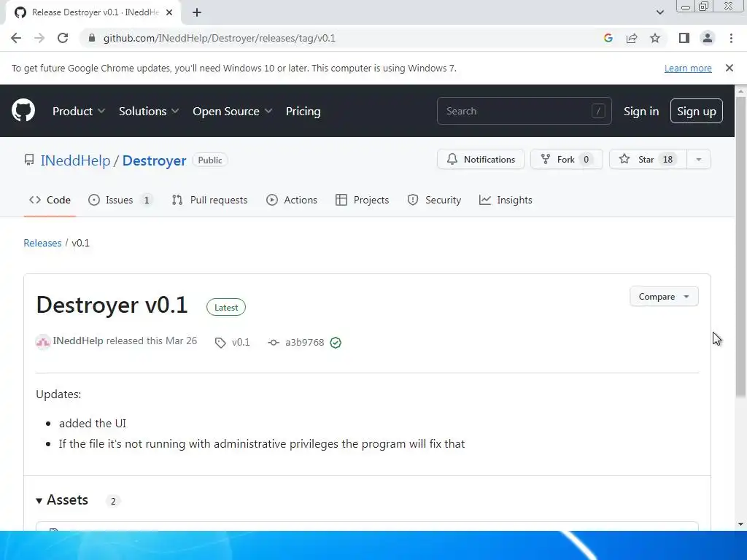Switch to the Insights tab

[x=506, y=200]
